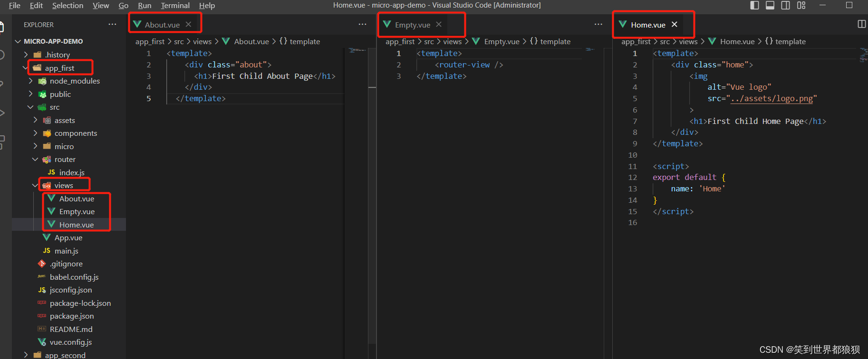Open the View menu
The height and width of the screenshot is (359, 868).
point(101,5)
